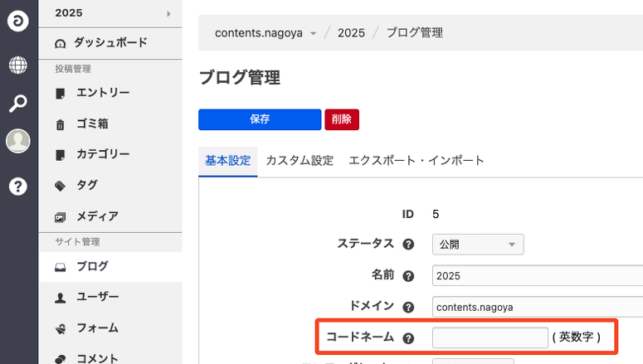Click help icon beside コードネーム label
643x364 pixels.
[408, 338]
